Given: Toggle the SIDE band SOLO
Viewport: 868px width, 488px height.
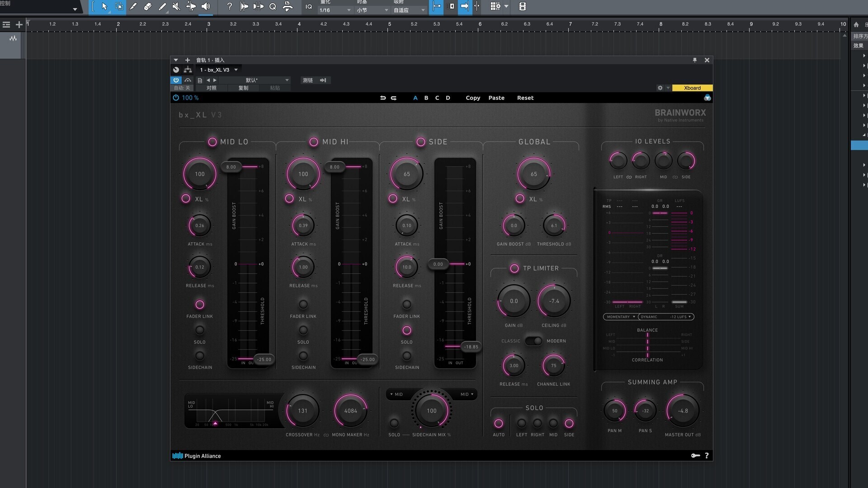Looking at the screenshot, I should (x=407, y=330).
